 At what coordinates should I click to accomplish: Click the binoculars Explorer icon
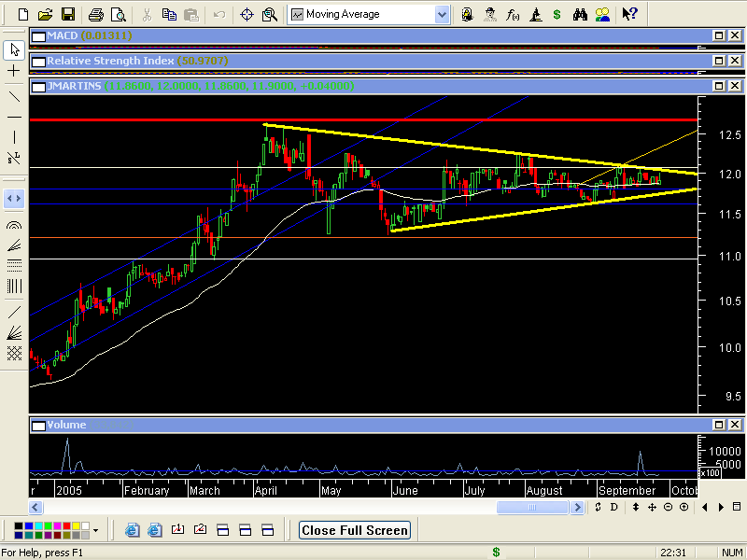click(x=580, y=14)
